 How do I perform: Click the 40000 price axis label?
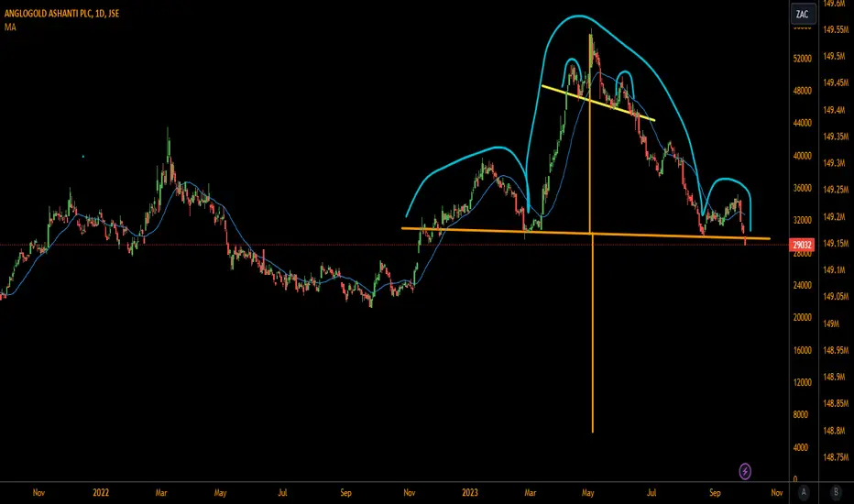[803, 156]
